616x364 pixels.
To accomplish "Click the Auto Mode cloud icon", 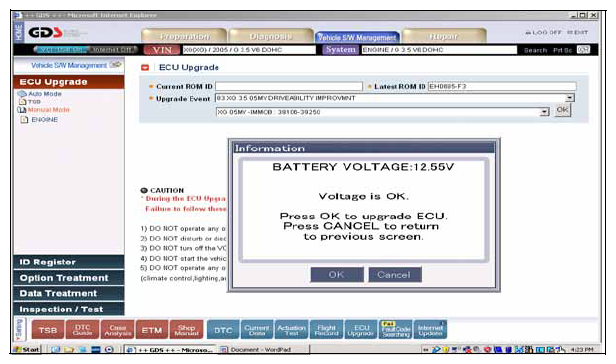I will [22, 94].
